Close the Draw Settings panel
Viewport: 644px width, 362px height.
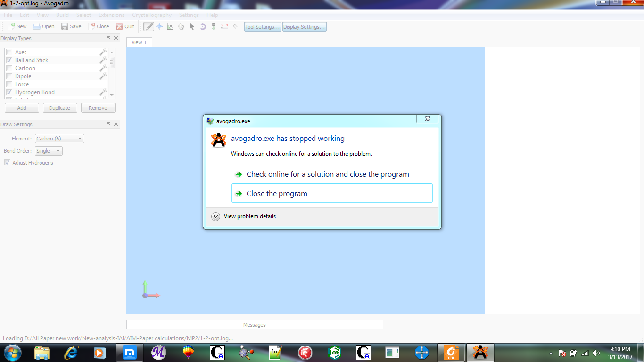pyautogui.click(x=116, y=124)
